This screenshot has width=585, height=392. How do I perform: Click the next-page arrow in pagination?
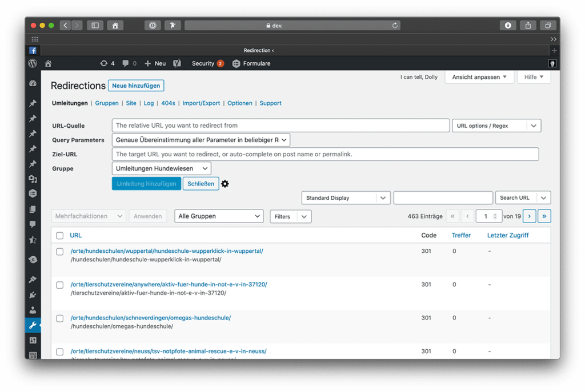coord(528,216)
